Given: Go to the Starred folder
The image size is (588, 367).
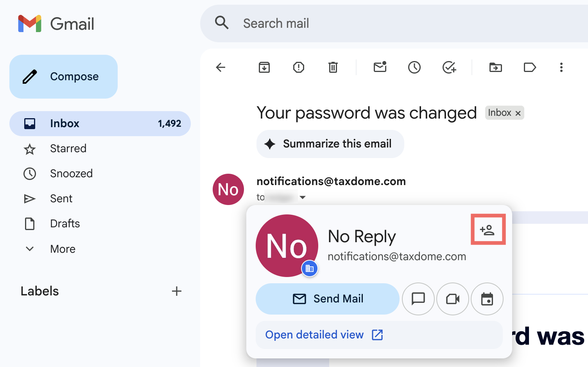Looking at the screenshot, I should pyautogui.click(x=68, y=149).
